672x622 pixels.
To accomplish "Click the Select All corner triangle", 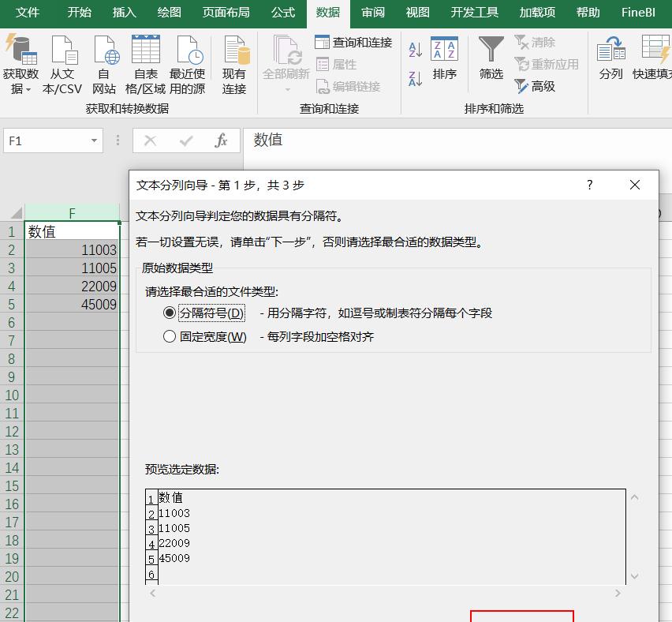I will [x=17, y=213].
